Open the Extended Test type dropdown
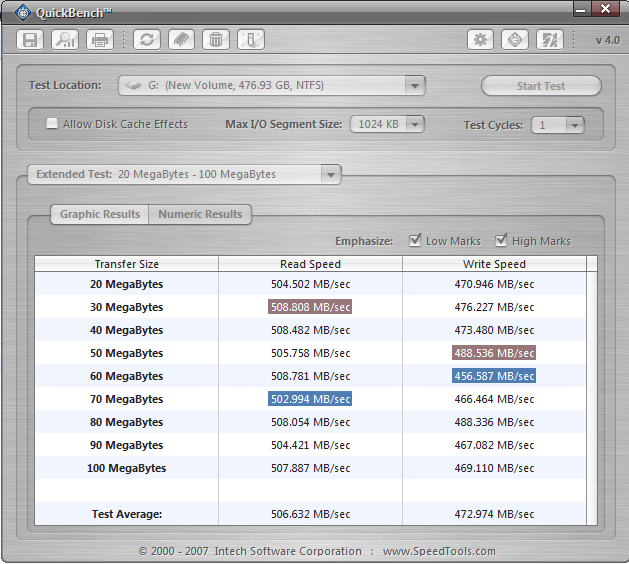Viewport: 629px width, 564px height. pos(330,175)
